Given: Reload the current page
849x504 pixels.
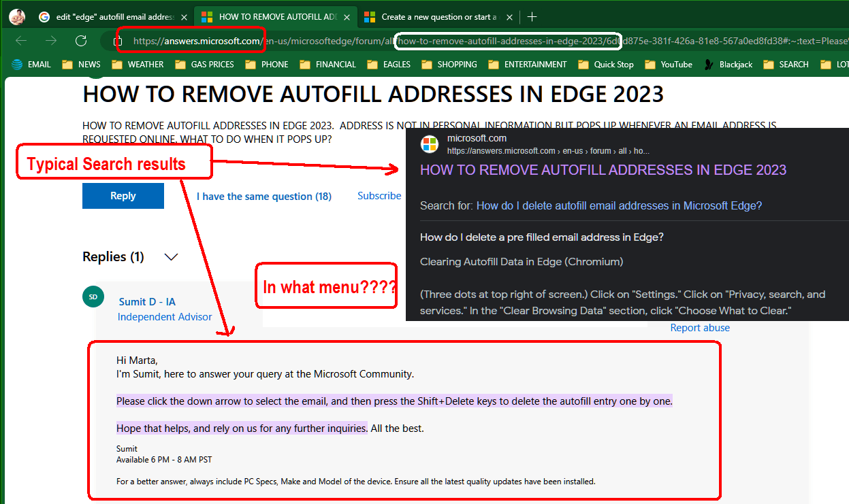Looking at the screenshot, I should click(81, 41).
